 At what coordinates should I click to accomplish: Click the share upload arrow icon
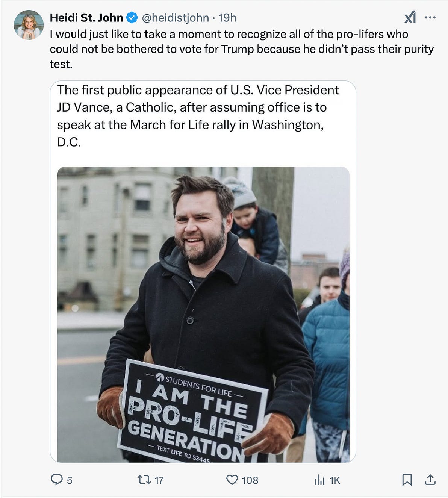[430, 480]
